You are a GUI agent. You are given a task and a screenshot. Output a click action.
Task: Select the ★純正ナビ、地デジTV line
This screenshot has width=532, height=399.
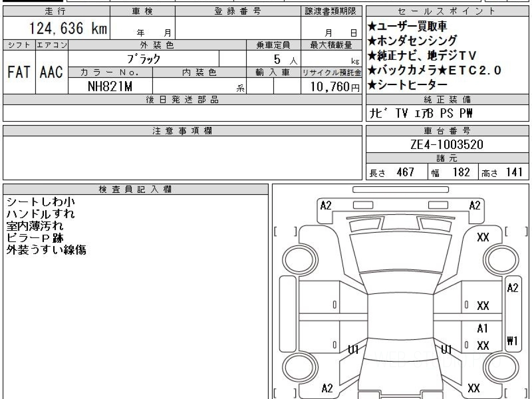pos(422,55)
